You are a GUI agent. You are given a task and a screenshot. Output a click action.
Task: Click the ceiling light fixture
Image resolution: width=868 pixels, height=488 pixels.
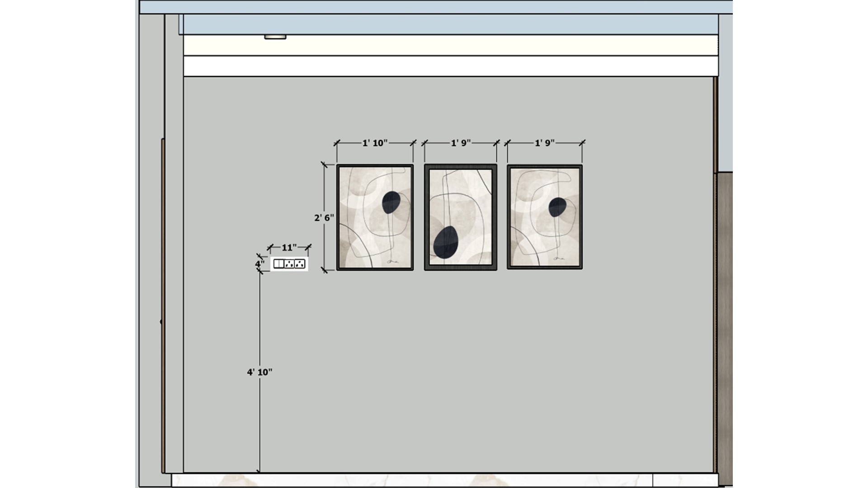tap(275, 37)
